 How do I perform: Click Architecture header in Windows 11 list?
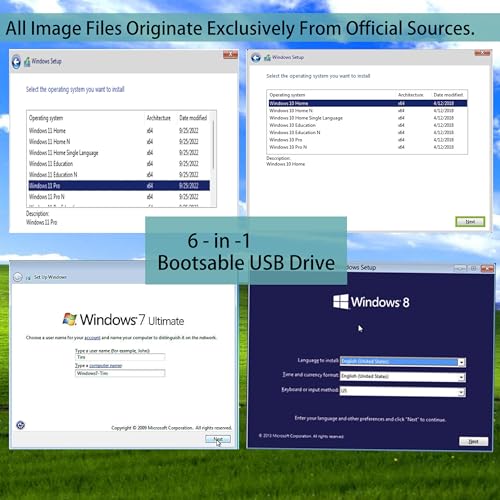click(x=159, y=118)
